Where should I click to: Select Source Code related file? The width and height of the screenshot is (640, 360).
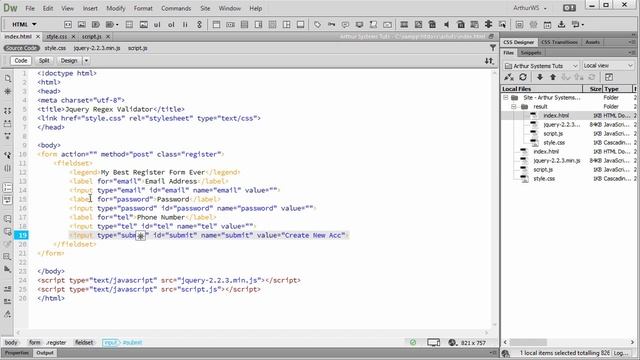pos(21,48)
